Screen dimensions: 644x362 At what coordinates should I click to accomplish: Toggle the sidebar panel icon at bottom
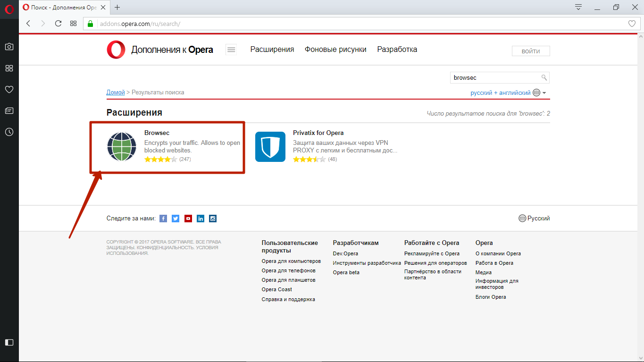9,342
